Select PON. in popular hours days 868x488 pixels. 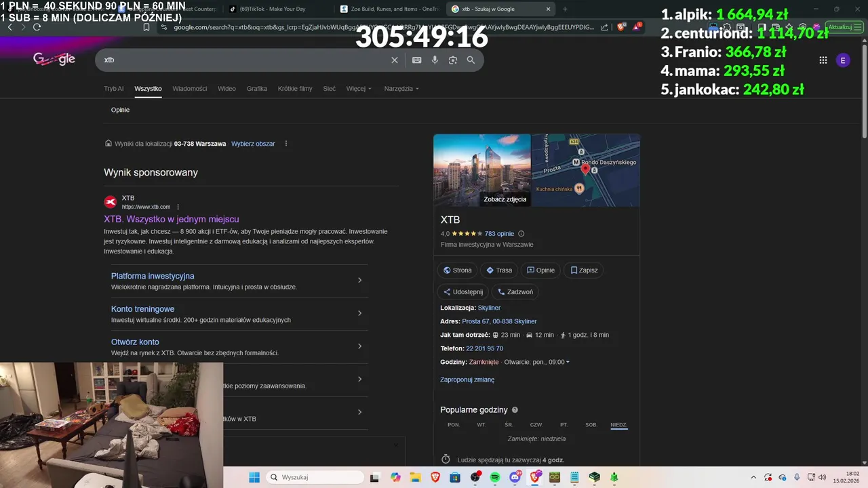(454, 425)
